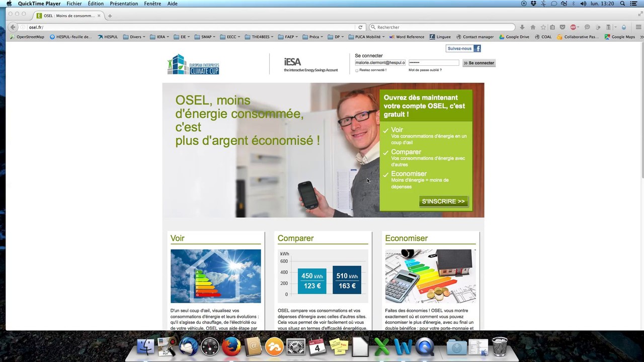Open the Firefox downloads arrow
The width and height of the screenshot is (644, 362).
point(522,27)
